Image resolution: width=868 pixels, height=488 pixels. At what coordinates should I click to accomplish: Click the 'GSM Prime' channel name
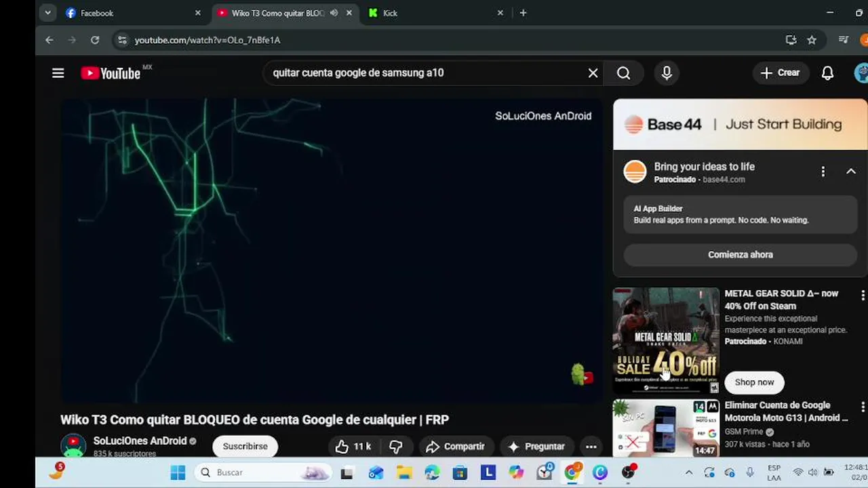[743, 432]
